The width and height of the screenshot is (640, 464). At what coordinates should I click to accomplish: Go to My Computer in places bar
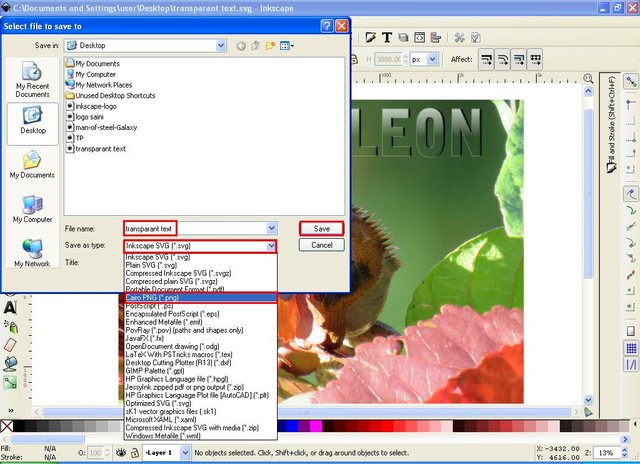32,209
